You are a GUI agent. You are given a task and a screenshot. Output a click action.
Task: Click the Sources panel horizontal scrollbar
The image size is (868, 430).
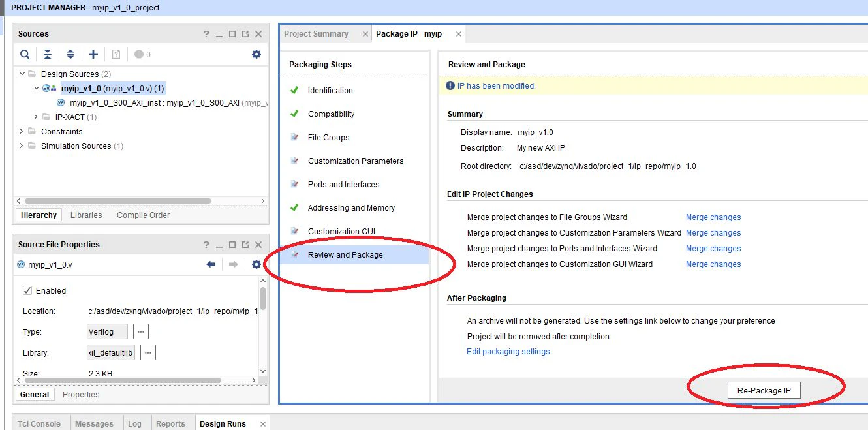pos(118,201)
